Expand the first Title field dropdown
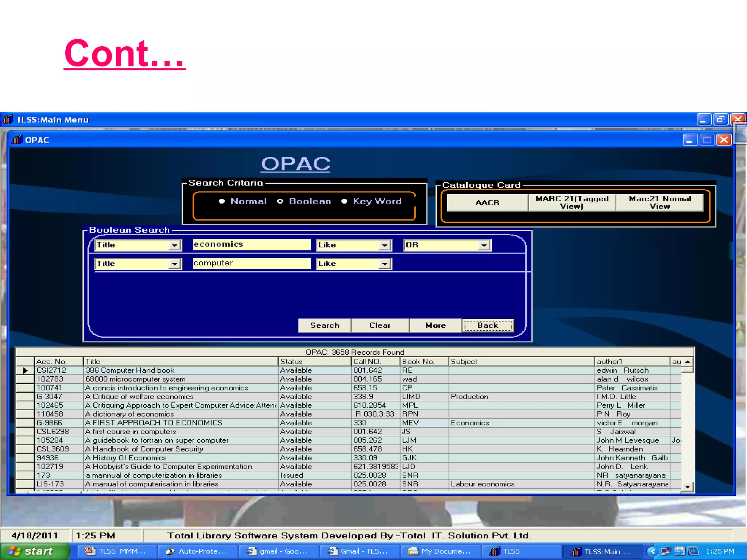Viewport: 747px width, 560px height. [175, 245]
